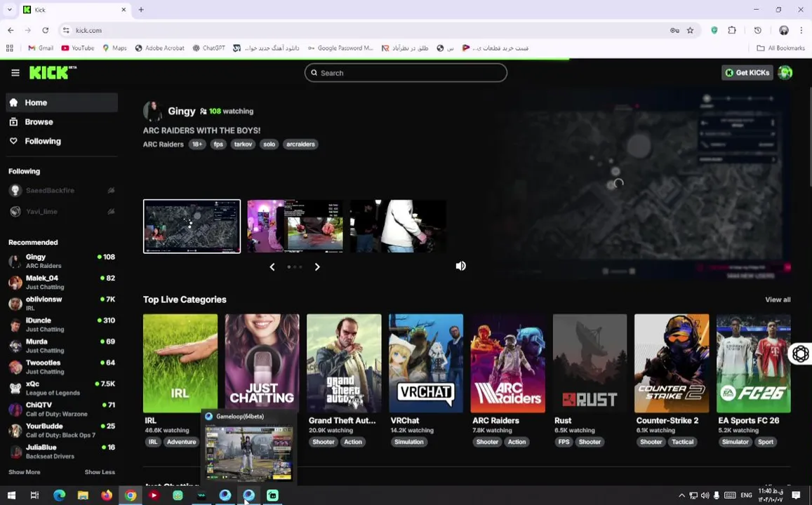
Task: Bookmark this page with the star icon
Action: 691,31
